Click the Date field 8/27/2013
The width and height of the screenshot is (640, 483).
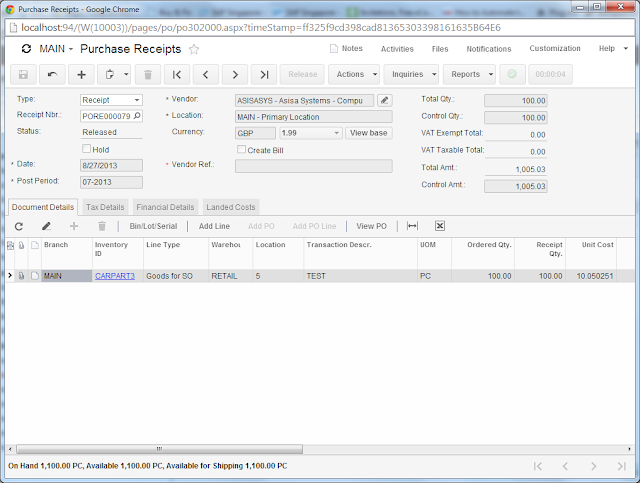click(x=111, y=165)
